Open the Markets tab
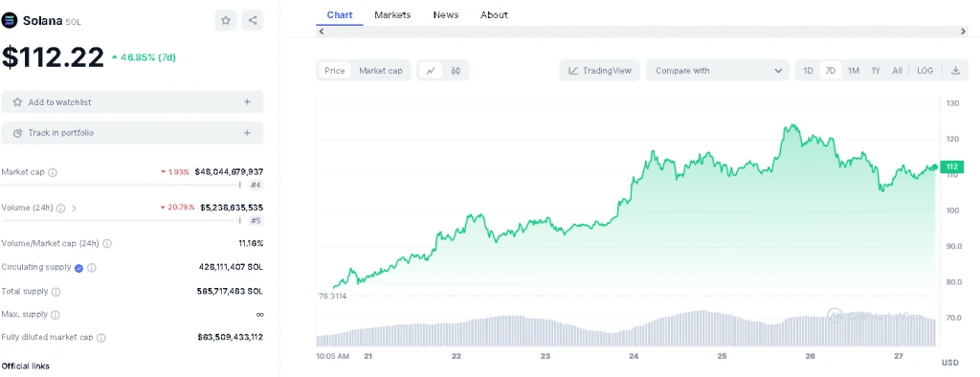This screenshot has width=980, height=377. click(392, 14)
